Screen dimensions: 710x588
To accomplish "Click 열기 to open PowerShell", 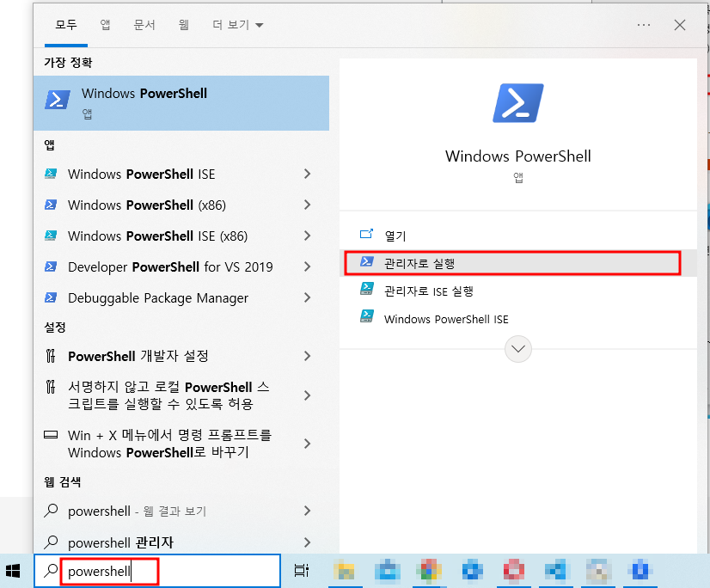I will 518,235.
